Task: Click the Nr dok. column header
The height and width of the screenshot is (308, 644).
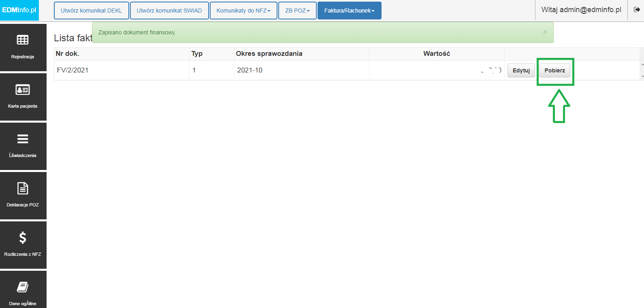Action: coord(67,53)
